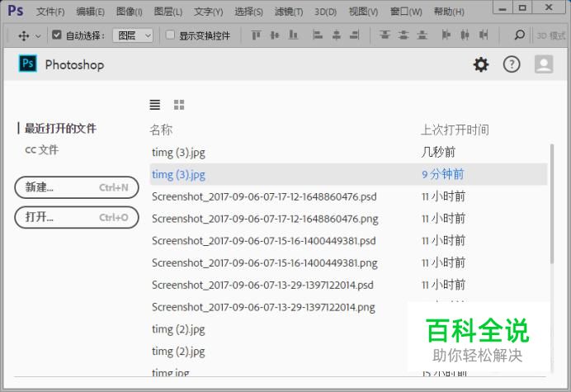The image size is (571, 392).
Task: Click the Align top edges icon
Action: coord(256,35)
